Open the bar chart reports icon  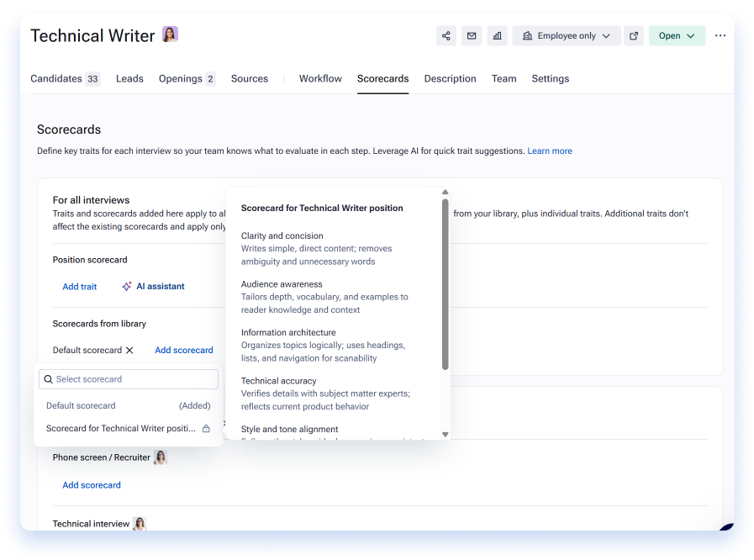(x=497, y=35)
